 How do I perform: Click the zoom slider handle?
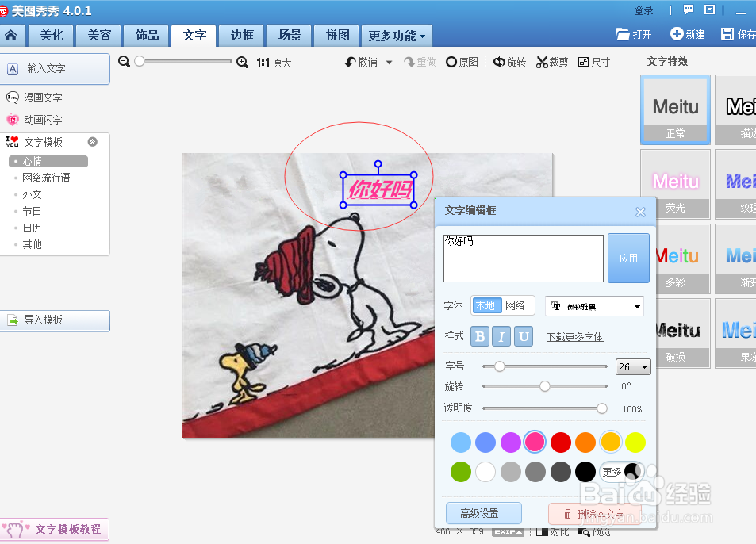[x=140, y=61]
